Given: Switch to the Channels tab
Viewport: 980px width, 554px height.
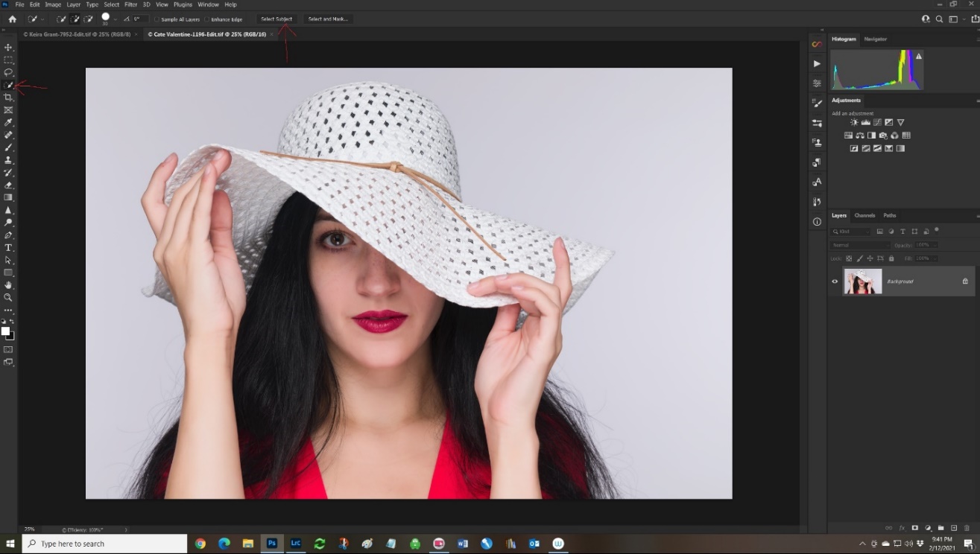Looking at the screenshot, I should 864,215.
